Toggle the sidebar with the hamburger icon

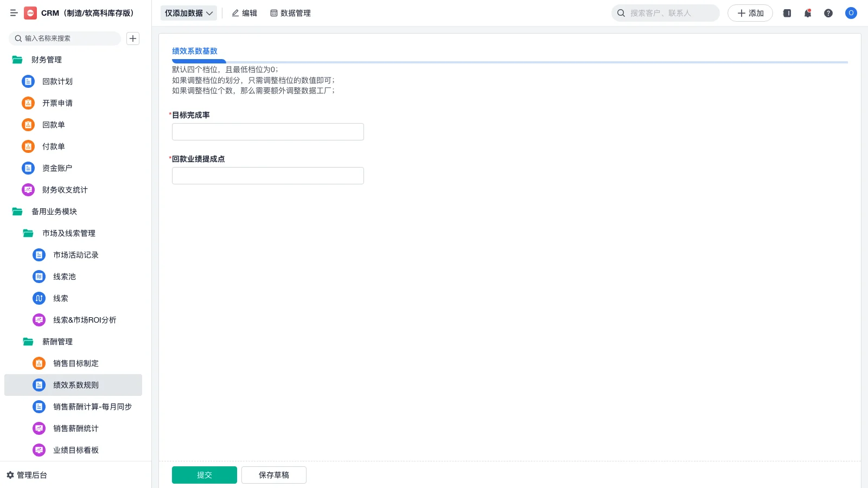click(x=14, y=13)
